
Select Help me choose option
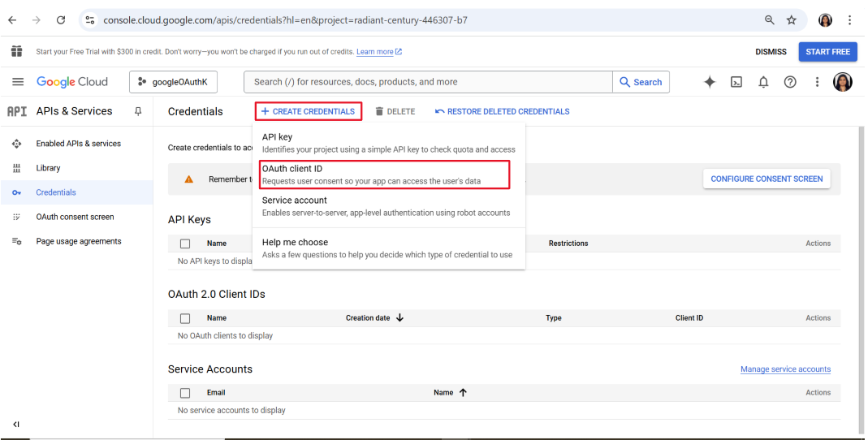[x=389, y=248]
